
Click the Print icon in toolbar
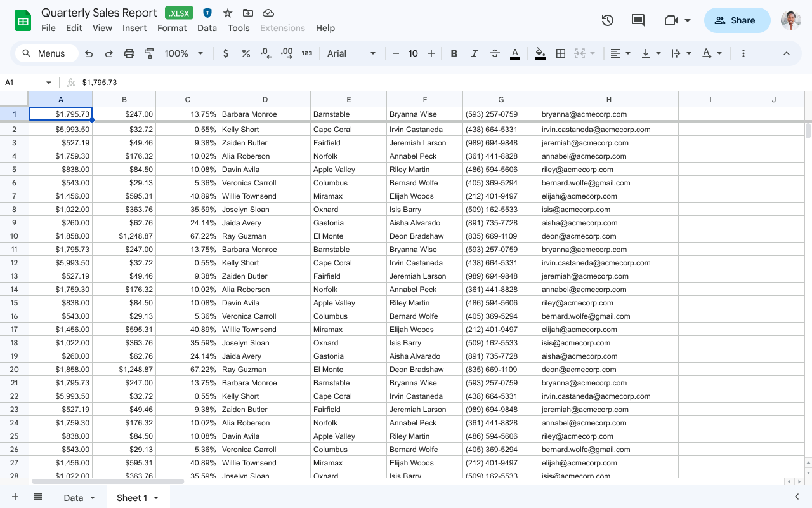(x=129, y=53)
